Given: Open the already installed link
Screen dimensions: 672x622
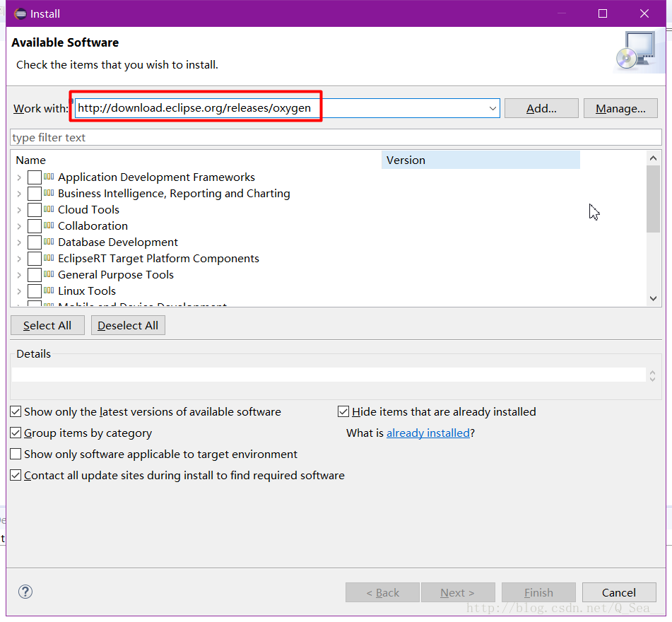Looking at the screenshot, I should (x=428, y=433).
